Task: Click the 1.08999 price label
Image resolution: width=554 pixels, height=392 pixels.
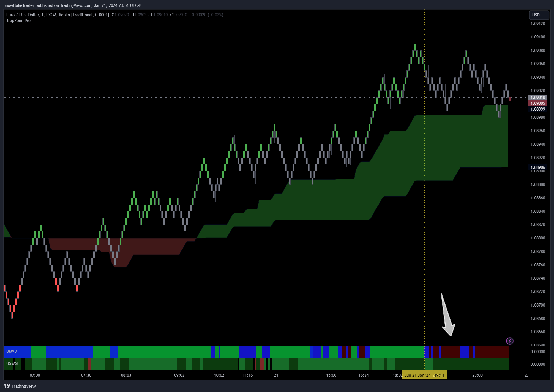Action: pyautogui.click(x=537, y=109)
